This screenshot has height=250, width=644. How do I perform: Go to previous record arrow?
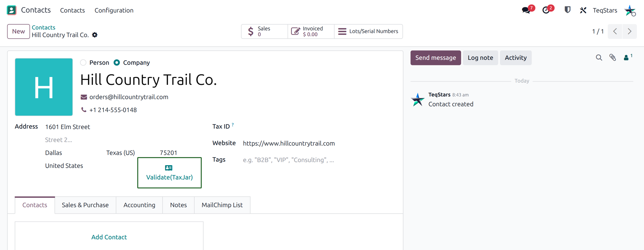click(x=615, y=31)
